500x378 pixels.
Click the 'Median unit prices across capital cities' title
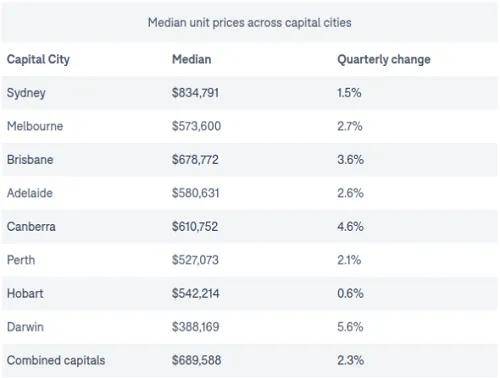[x=249, y=23]
